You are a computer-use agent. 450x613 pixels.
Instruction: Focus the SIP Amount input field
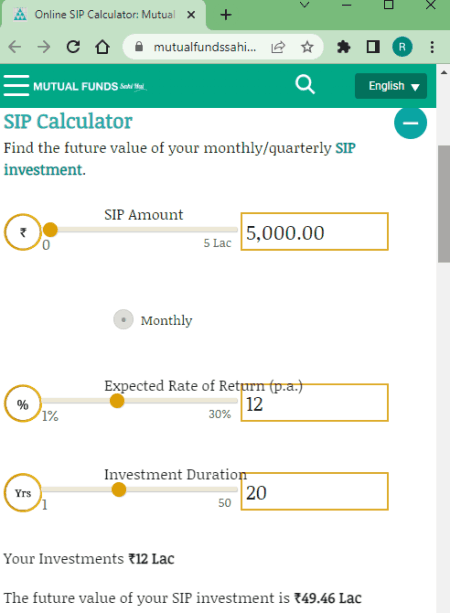point(314,231)
